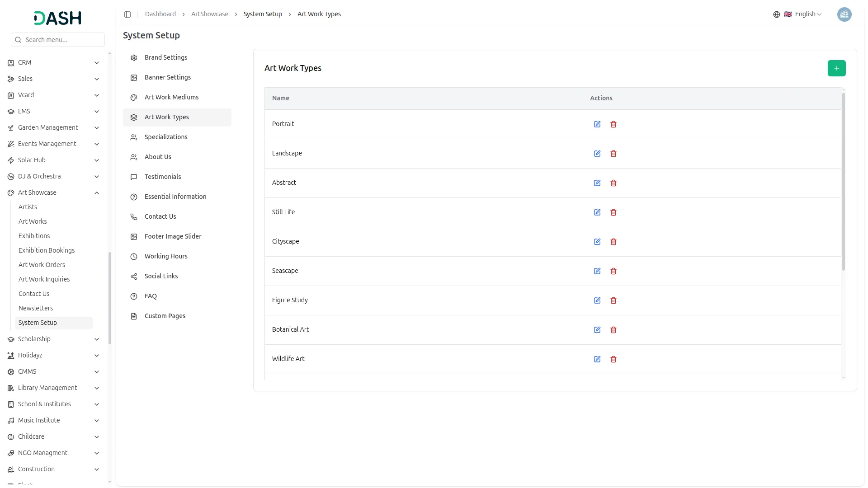This screenshot has width=868, height=488.
Task: Click the green add art work type button
Action: pos(836,68)
